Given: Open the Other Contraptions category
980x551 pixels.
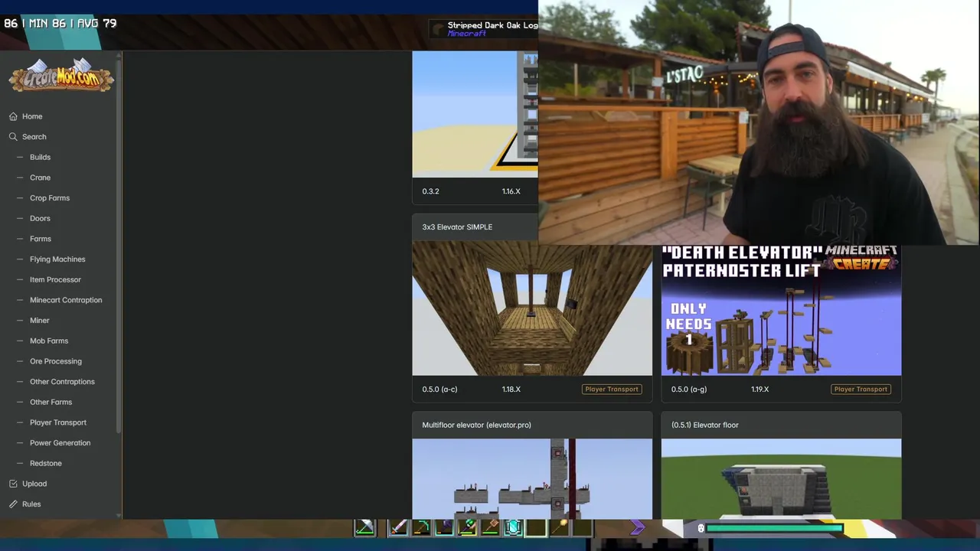Looking at the screenshot, I should 62,382.
